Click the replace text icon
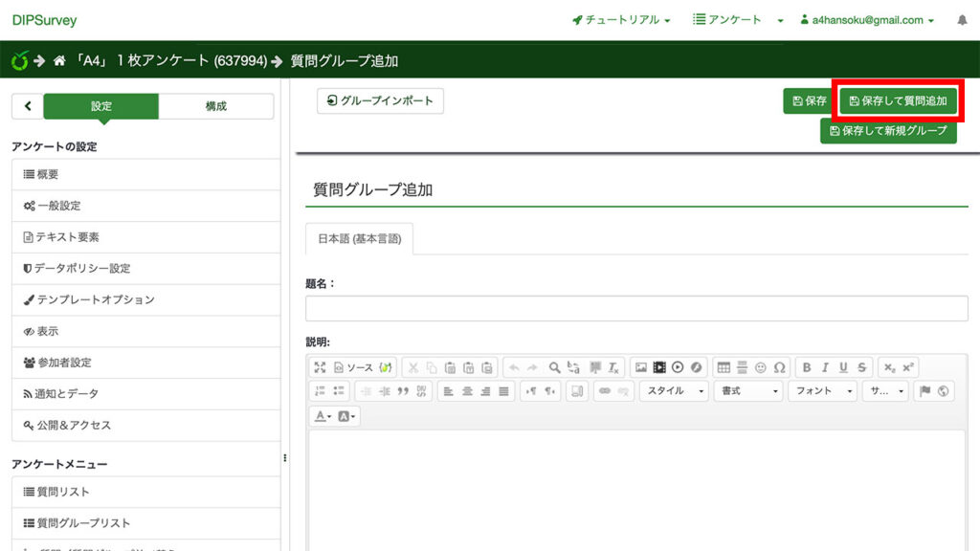This screenshot has width=980, height=551. 573,367
